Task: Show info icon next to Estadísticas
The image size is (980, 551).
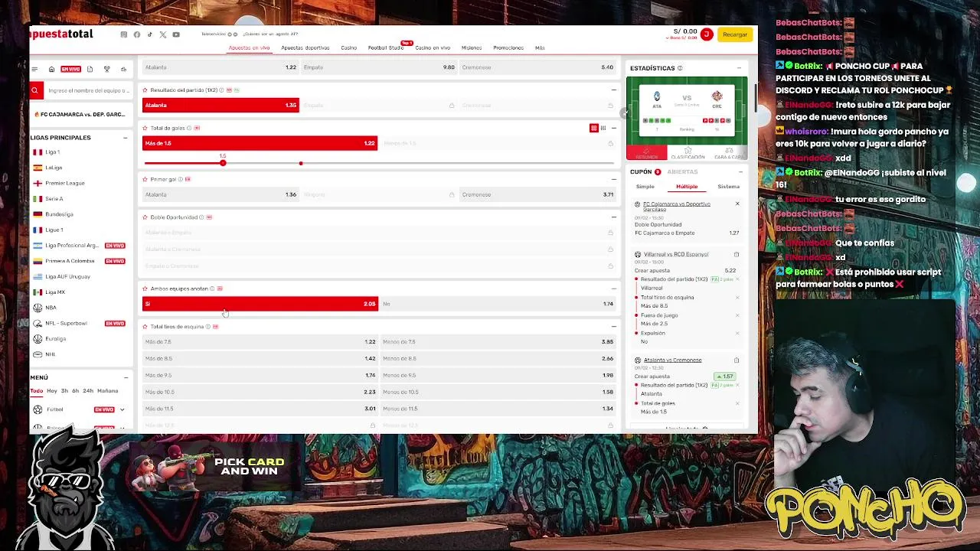Action: [680, 68]
